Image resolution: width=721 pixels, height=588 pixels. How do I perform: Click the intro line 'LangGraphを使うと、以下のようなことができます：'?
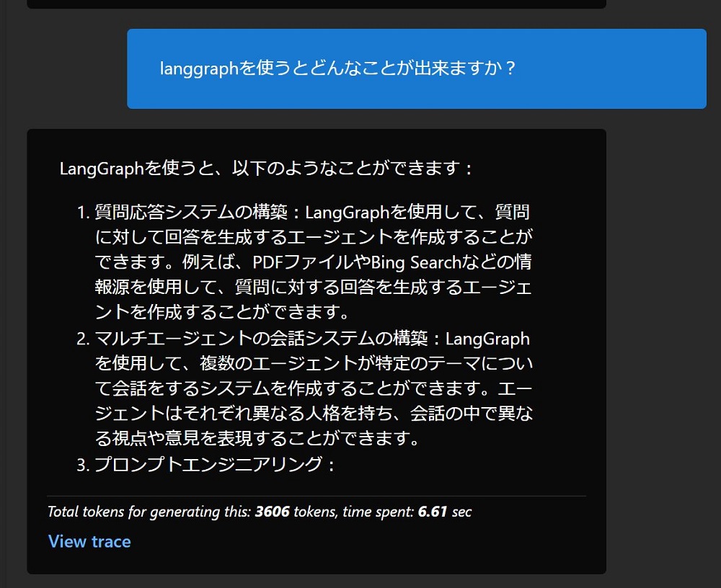(266, 168)
